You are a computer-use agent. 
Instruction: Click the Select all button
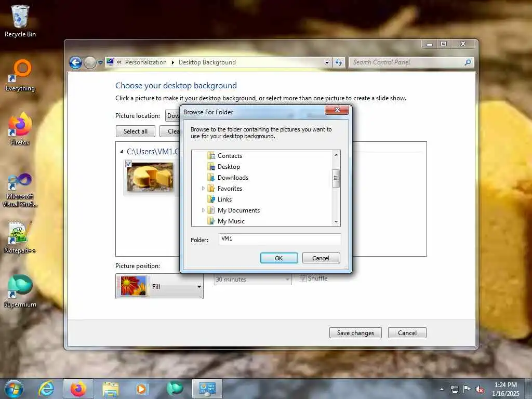136,131
